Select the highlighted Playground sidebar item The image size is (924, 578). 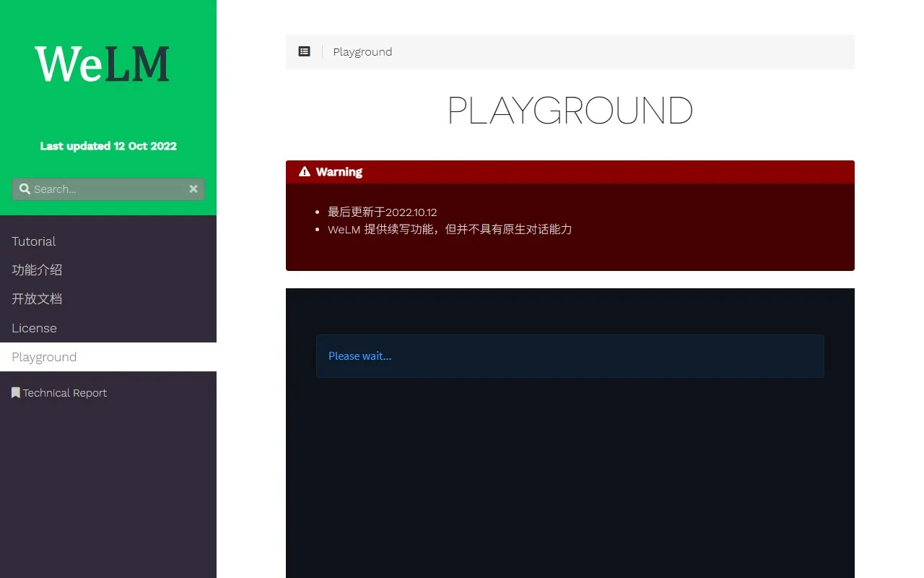pyautogui.click(x=44, y=357)
